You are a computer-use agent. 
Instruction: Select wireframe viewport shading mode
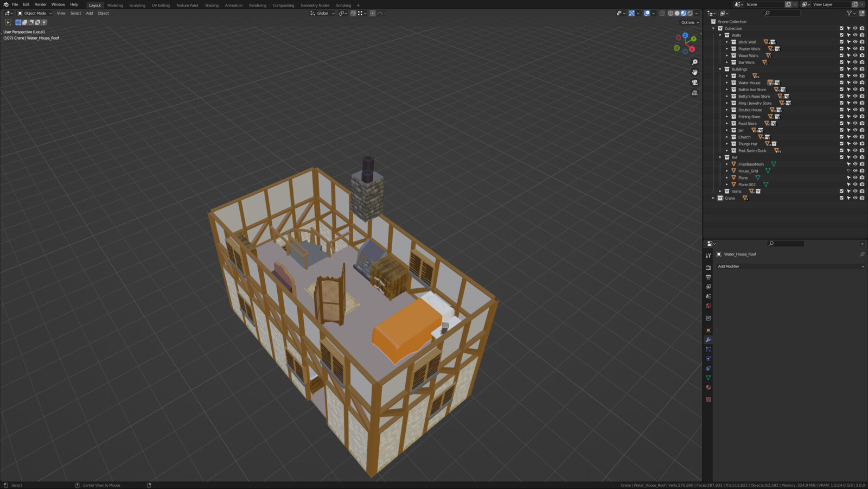(671, 13)
